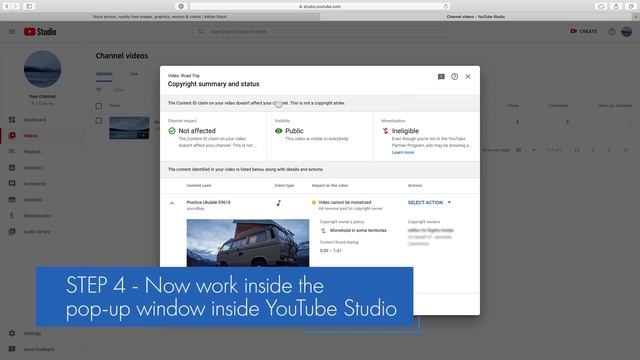
Task: Open the SELECT ACTION dropdown
Action: pos(429,202)
